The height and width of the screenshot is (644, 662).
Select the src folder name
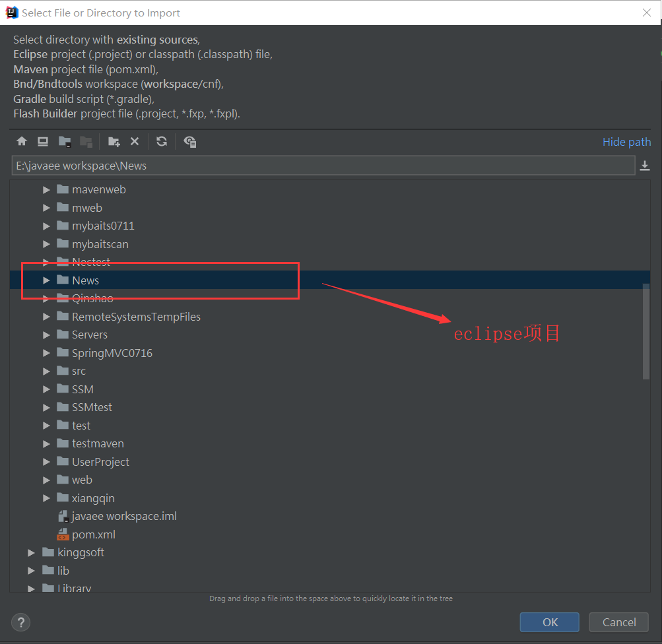(x=79, y=371)
